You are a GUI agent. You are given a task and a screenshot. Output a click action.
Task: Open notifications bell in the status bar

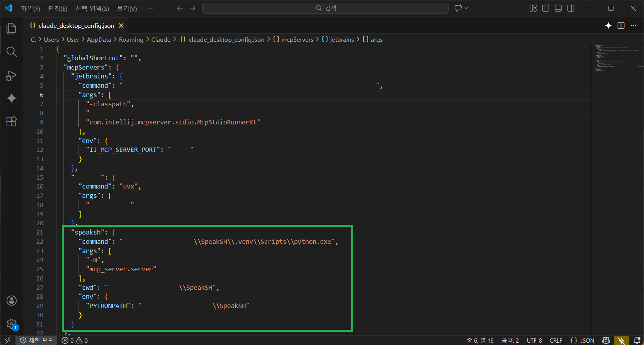click(x=637, y=340)
